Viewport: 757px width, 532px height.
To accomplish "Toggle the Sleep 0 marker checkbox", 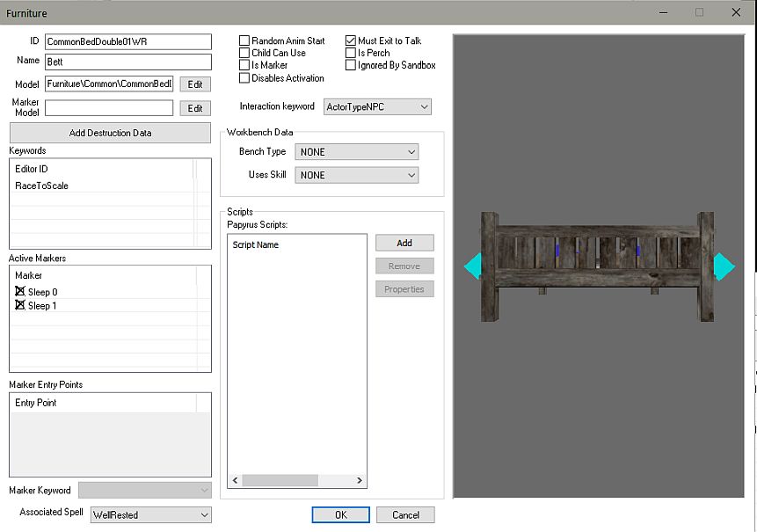I will pyautogui.click(x=20, y=292).
